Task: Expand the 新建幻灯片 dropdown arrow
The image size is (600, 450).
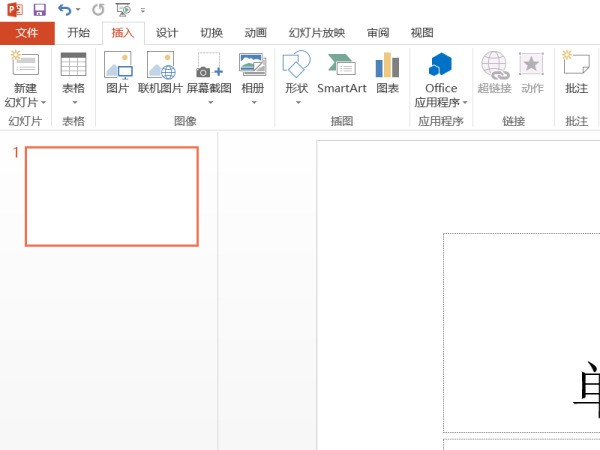Action: [x=43, y=103]
